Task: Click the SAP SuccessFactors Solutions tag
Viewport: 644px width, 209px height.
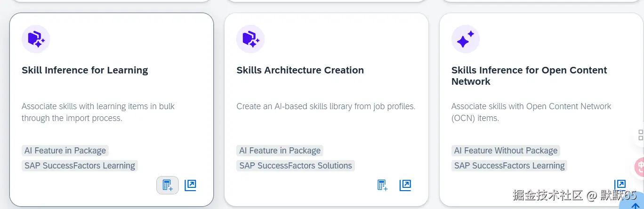Action: [295, 166]
